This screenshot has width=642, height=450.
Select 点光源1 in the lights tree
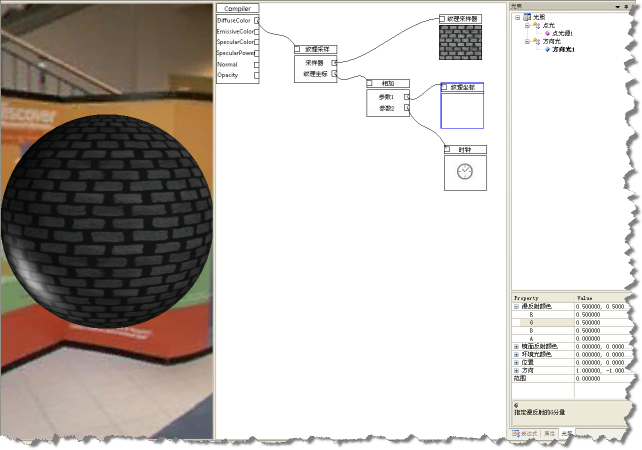click(x=562, y=33)
